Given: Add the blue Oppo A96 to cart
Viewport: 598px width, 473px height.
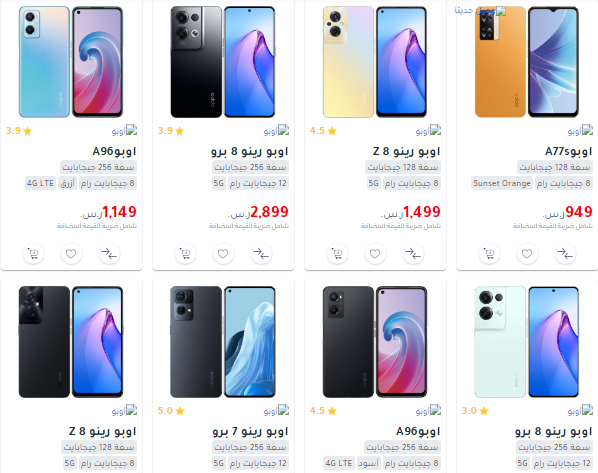Looking at the screenshot, I should tap(34, 254).
